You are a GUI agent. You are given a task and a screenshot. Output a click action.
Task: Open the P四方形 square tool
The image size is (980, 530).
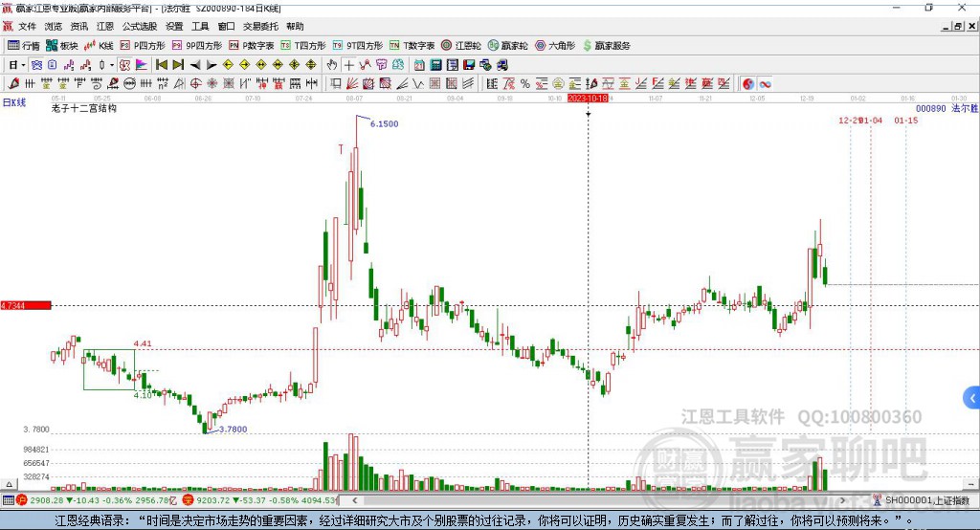point(143,46)
